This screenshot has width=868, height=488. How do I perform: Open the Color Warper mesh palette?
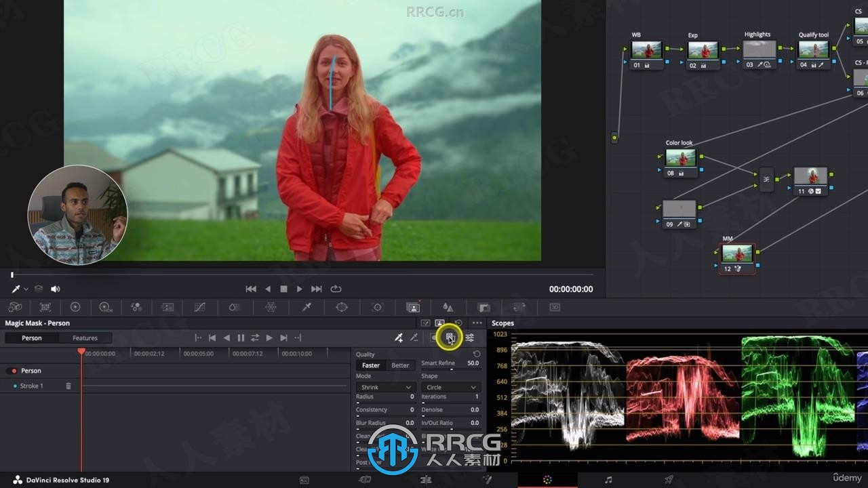[x=271, y=307]
